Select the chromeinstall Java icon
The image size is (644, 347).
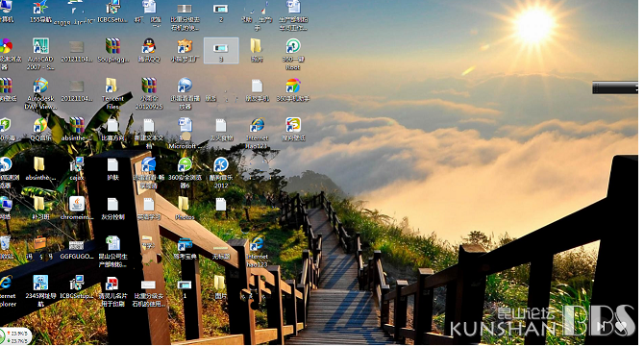click(77, 208)
